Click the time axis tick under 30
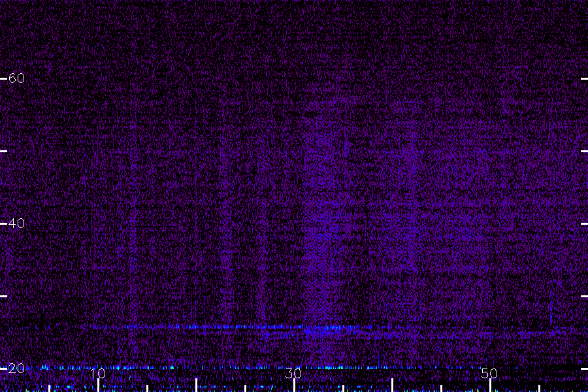Screen dimensions: 588x392 coord(295,385)
